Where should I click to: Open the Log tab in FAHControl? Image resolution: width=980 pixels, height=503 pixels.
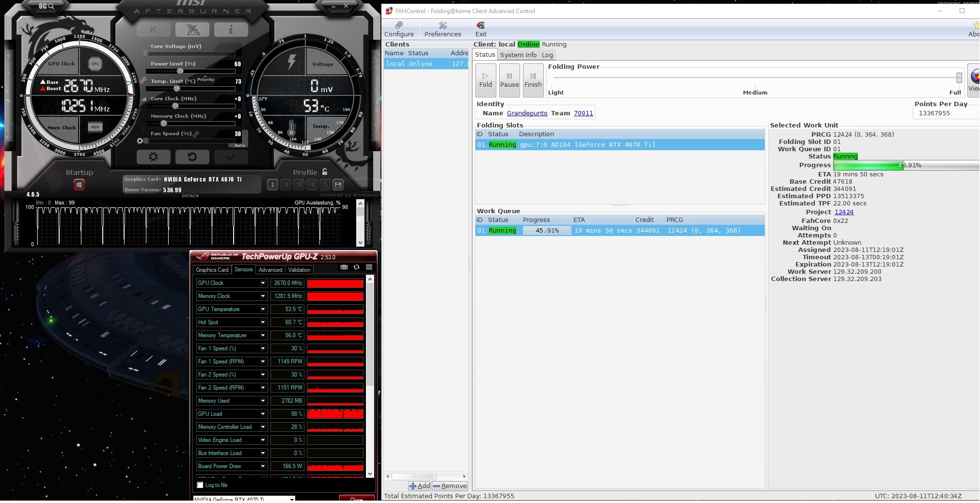click(547, 55)
